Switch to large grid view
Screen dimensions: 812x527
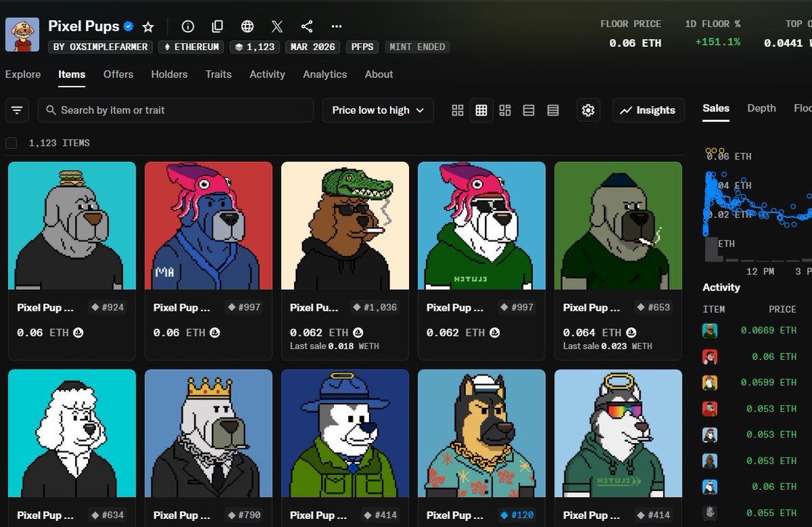pyautogui.click(x=457, y=110)
